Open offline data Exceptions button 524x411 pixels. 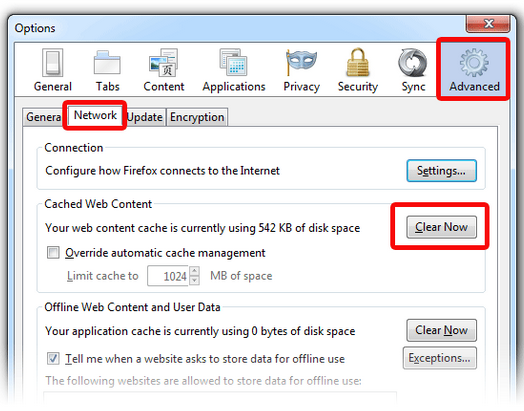439,358
